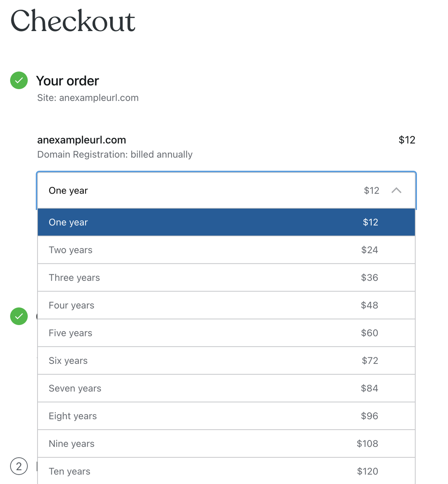
Task: Click the lower green checkmark step icon
Action: (19, 316)
